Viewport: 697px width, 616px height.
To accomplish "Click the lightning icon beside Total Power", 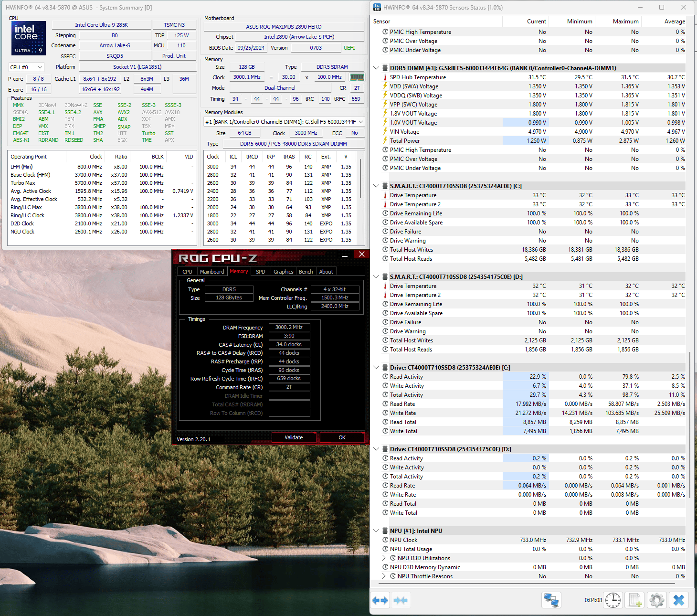I will 385,141.
